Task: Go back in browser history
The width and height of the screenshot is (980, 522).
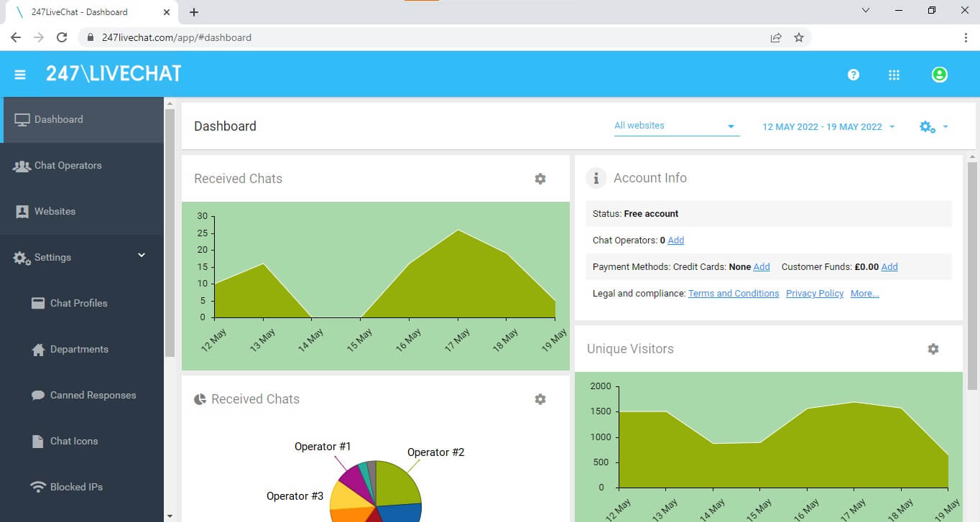Action: [16, 37]
